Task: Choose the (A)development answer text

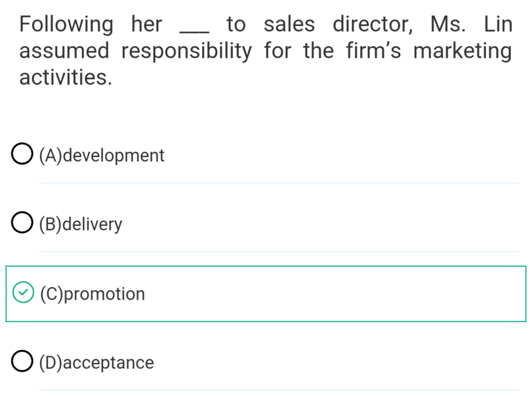Action: (102, 156)
